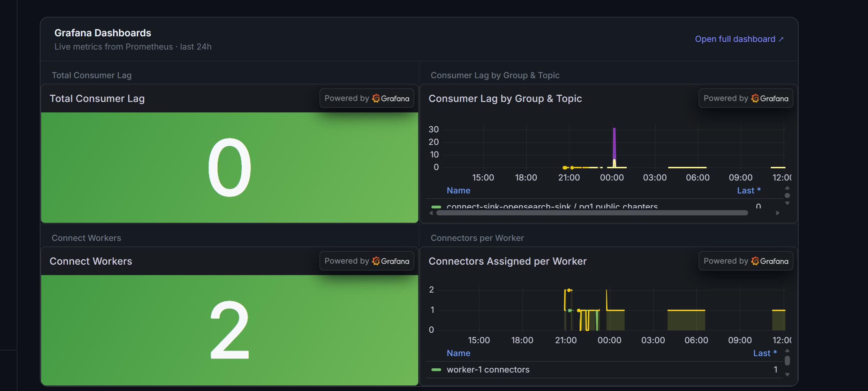Click value 1 in worker-1 connectors row
868x391 pixels.
pyautogui.click(x=775, y=370)
